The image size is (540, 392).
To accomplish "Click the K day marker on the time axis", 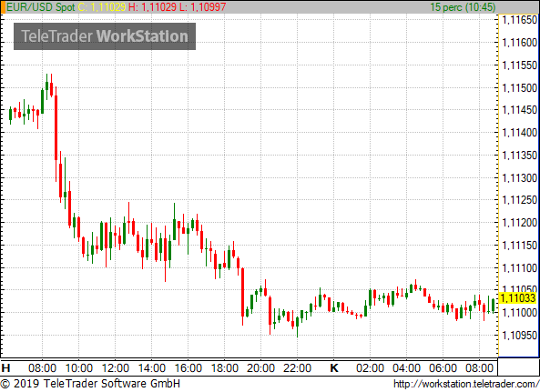I will (333, 368).
